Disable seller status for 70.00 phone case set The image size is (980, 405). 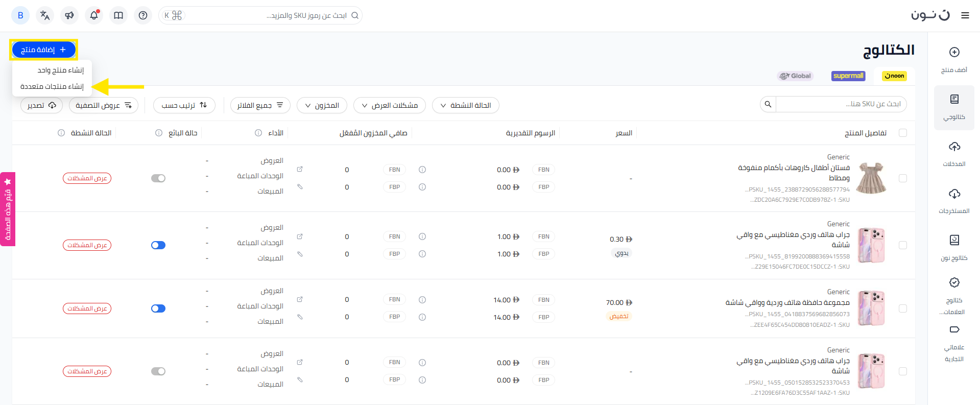(x=158, y=308)
